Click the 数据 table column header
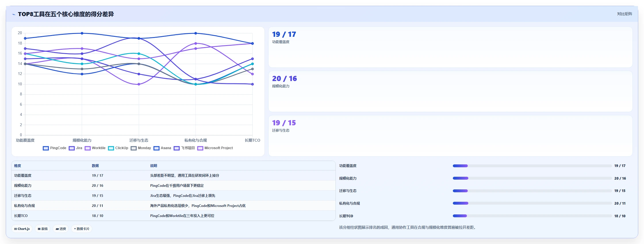Viewport: 644px width, 244px height. (95, 166)
